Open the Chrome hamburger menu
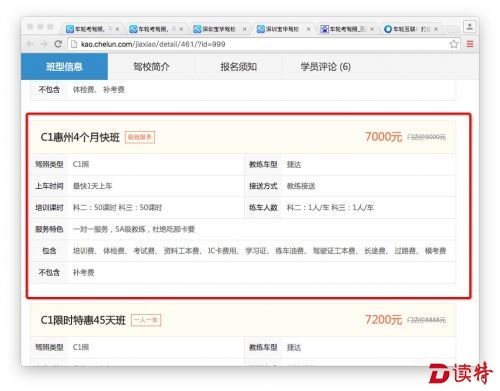The image size is (500, 391). tap(470, 44)
